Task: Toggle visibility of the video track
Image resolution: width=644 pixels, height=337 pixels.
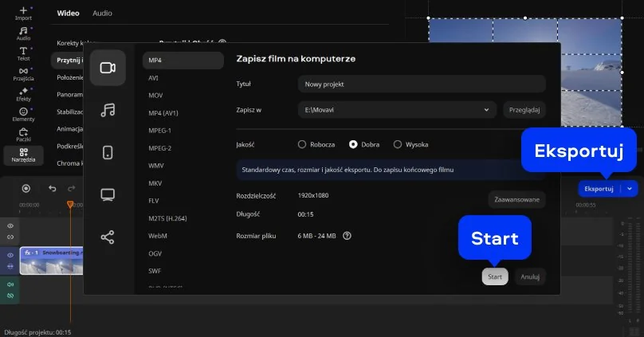Action: coord(10,255)
